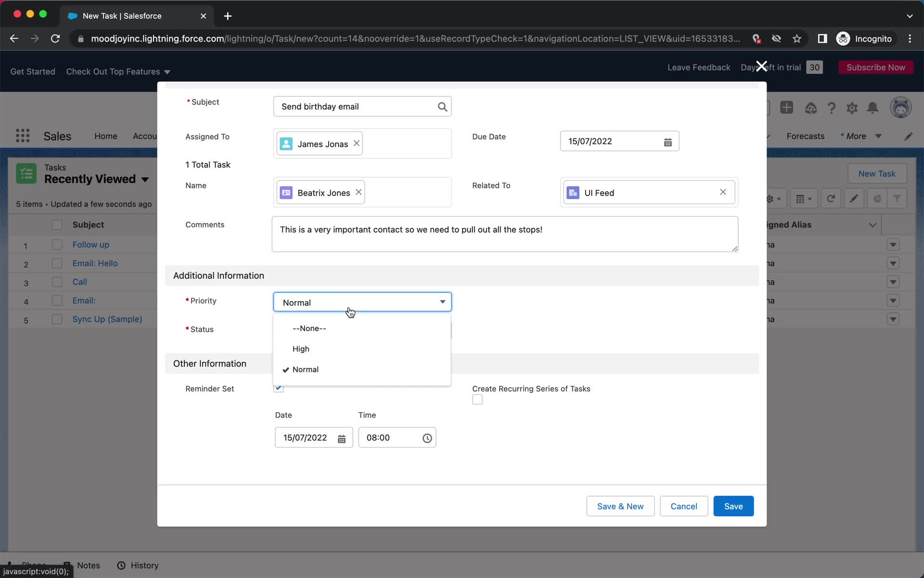This screenshot has height=578, width=924.
Task: Go to the Home tab
Action: click(x=106, y=136)
